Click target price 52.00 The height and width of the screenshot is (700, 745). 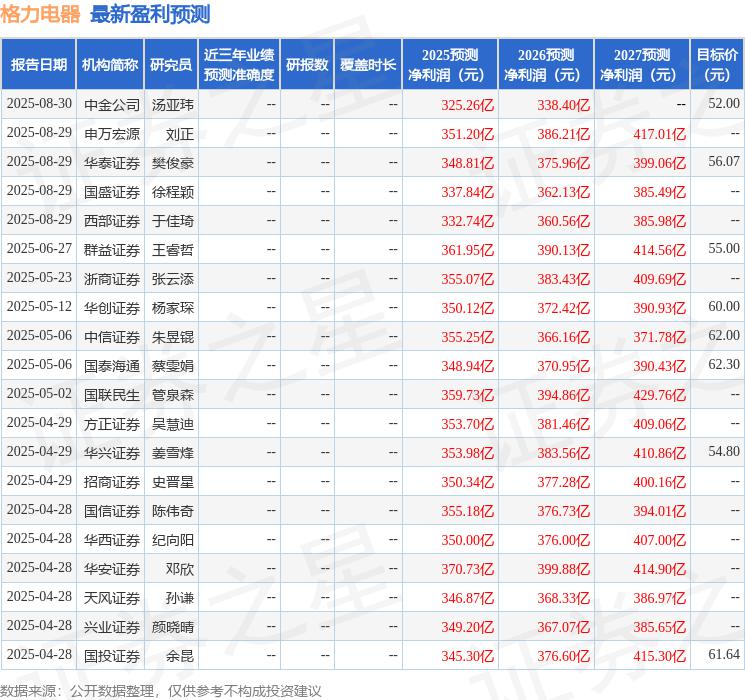point(724,103)
